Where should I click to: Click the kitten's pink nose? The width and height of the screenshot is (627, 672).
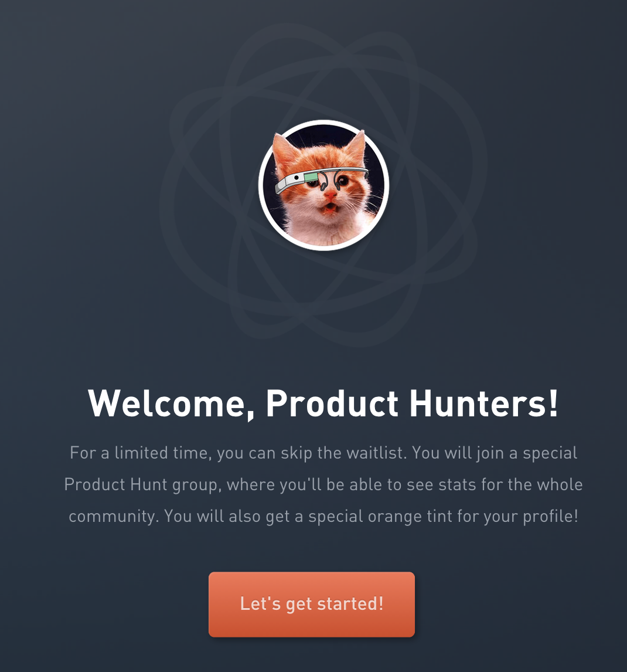330,196
